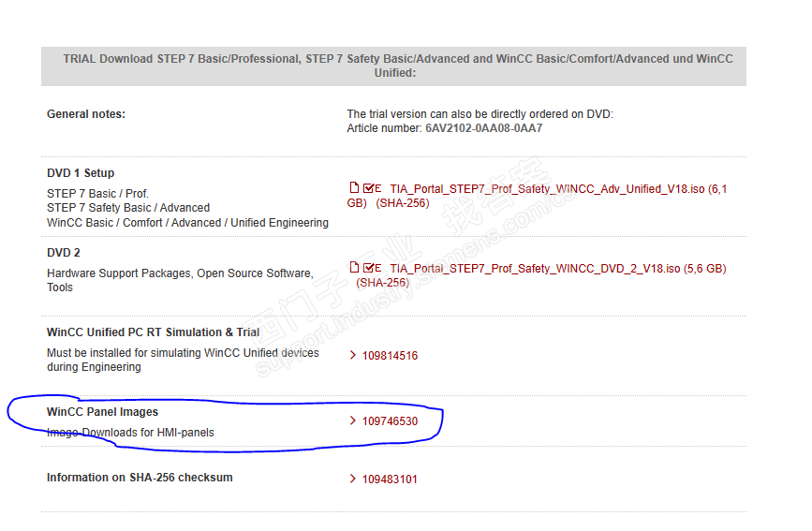Screen dimensions: 812x531
Task: Click the Image-Downloads for HMI-panels text
Action: click(130, 433)
